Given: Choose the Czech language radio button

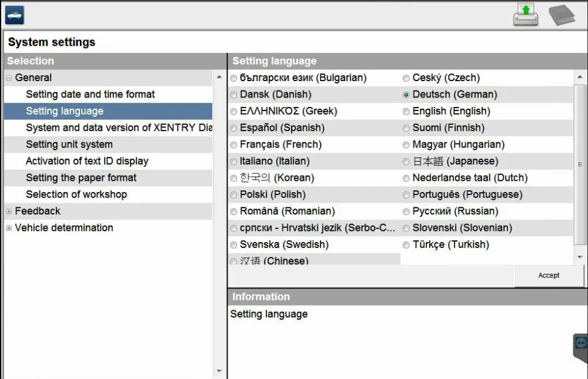Looking at the screenshot, I should click(406, 78).
